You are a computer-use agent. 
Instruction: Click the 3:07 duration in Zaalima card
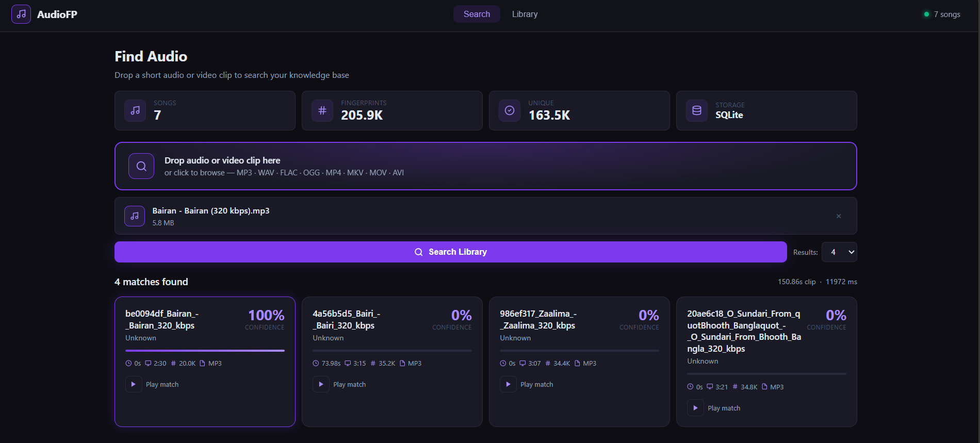(x=534, y=364)
